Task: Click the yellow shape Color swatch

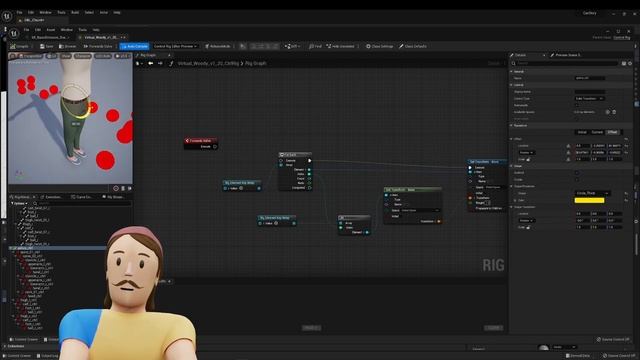Action: 589,200
